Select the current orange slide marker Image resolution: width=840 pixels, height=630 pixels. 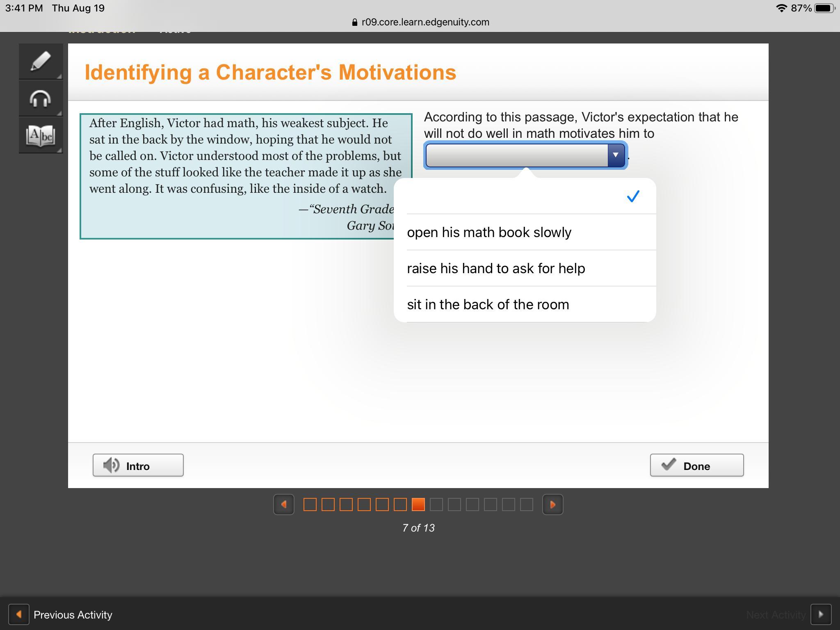tap(418, 504)
